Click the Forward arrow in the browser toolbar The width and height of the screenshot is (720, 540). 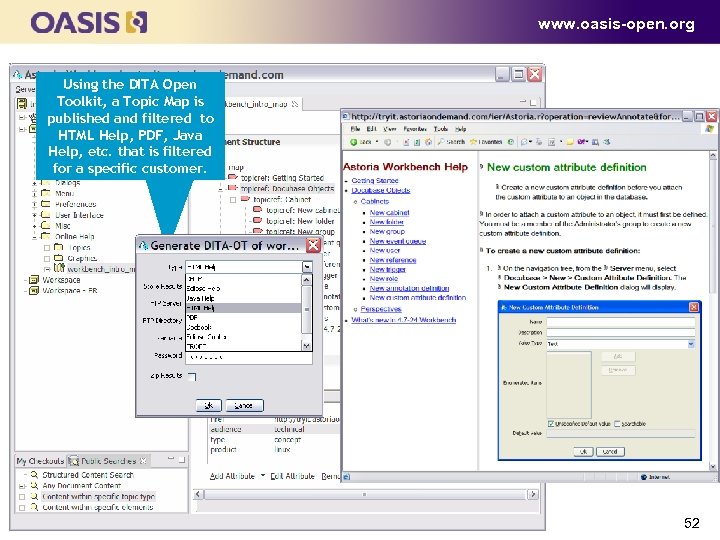pos(388,142)
